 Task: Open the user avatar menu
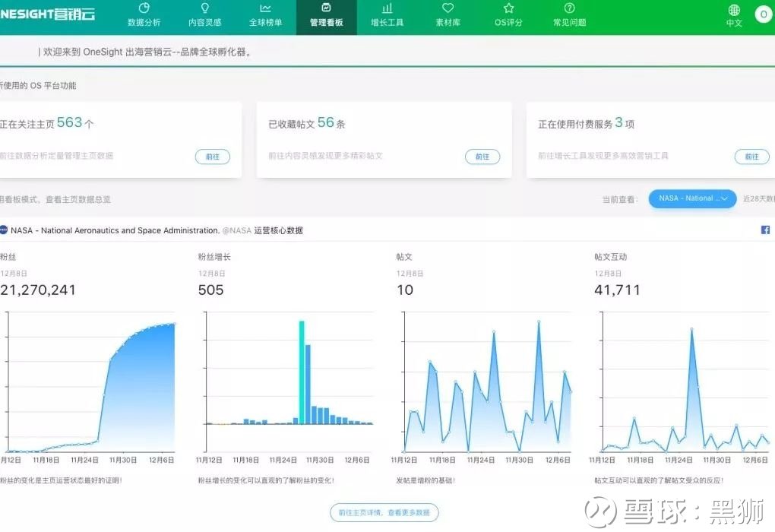pos(764,14)
